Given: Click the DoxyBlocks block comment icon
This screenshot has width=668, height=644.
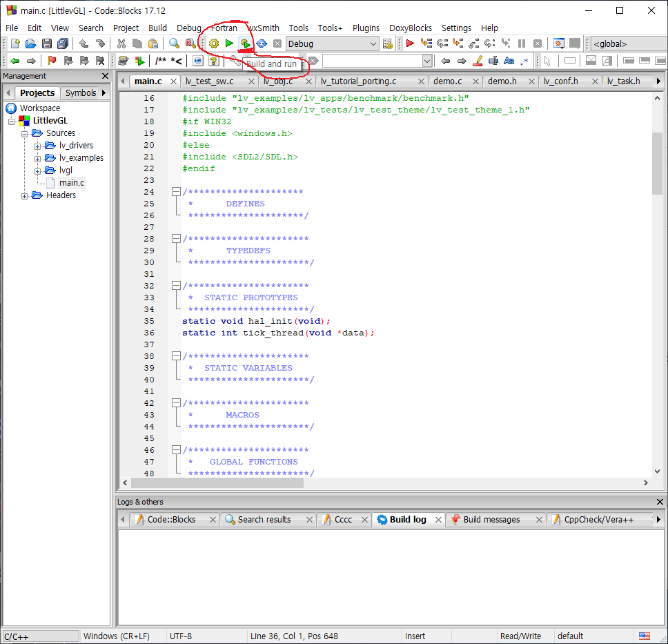Looking at the screenshot, I should pyautogui.click(x=161, y=61).
